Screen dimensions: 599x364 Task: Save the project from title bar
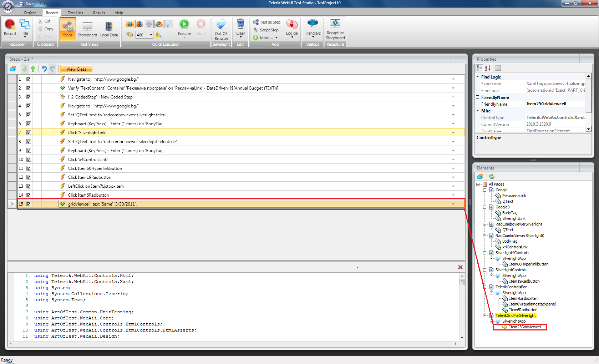tap(26, 4)
